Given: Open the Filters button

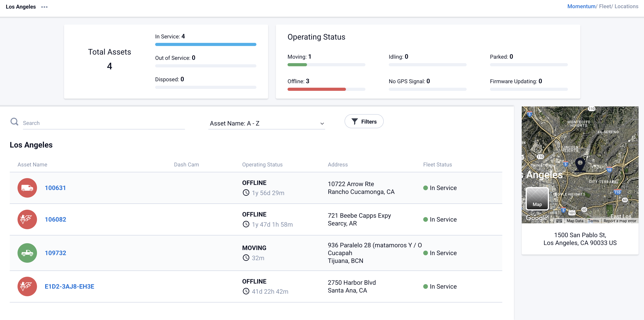Looking at the screenshot, I should pos(364,122).
